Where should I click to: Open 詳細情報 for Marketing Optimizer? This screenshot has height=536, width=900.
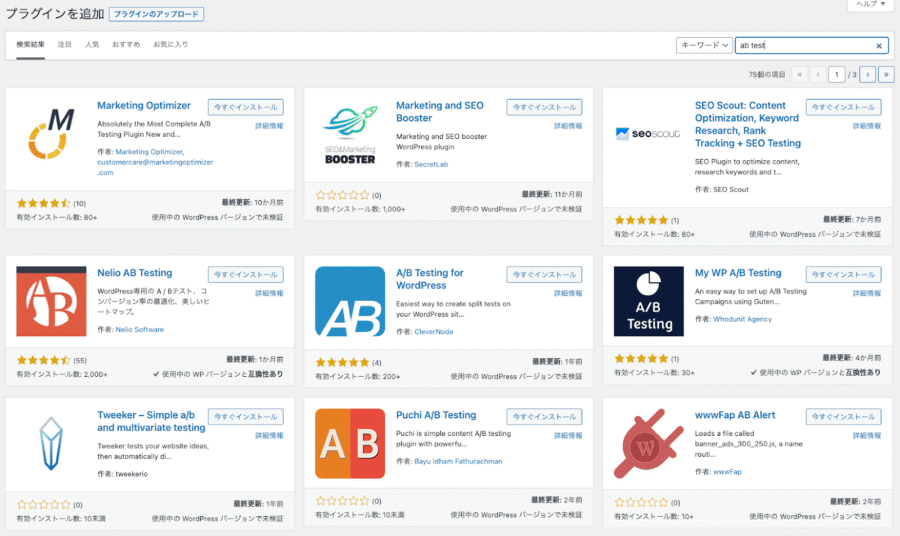coord(269,126)
